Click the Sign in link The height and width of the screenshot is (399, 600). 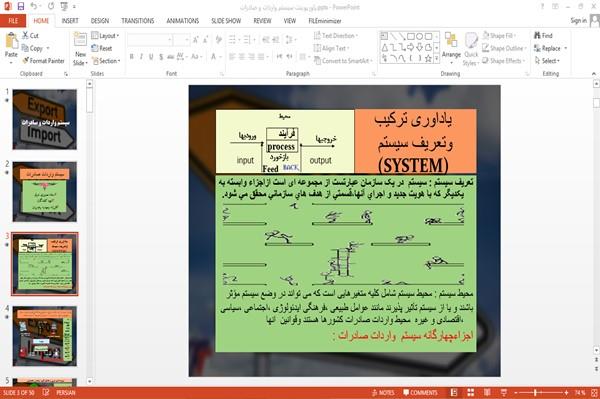(578, 21)
